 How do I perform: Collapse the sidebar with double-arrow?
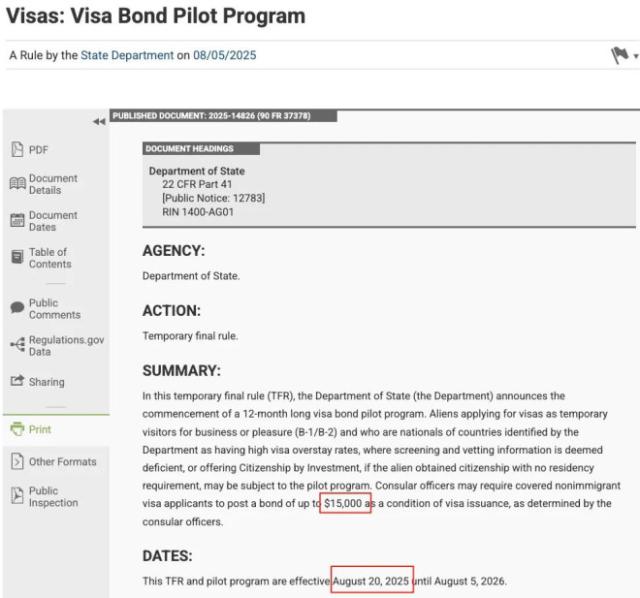click(98, 121)
